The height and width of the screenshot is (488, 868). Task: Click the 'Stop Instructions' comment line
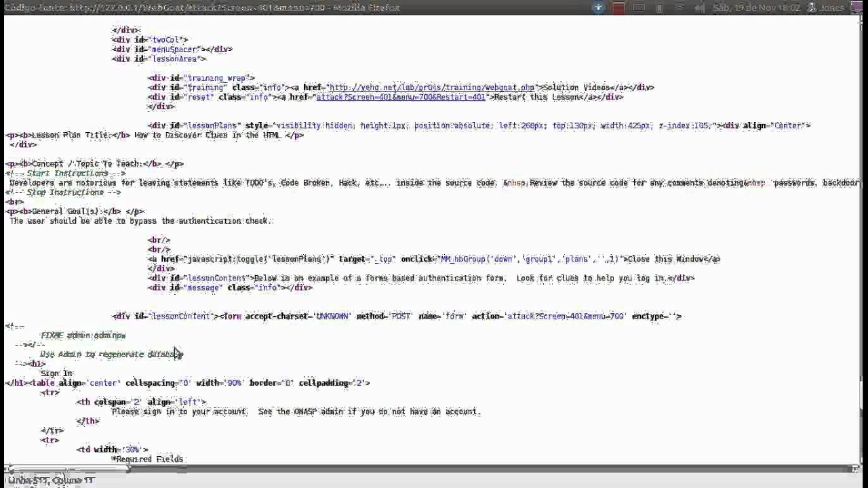click(63, 192)
